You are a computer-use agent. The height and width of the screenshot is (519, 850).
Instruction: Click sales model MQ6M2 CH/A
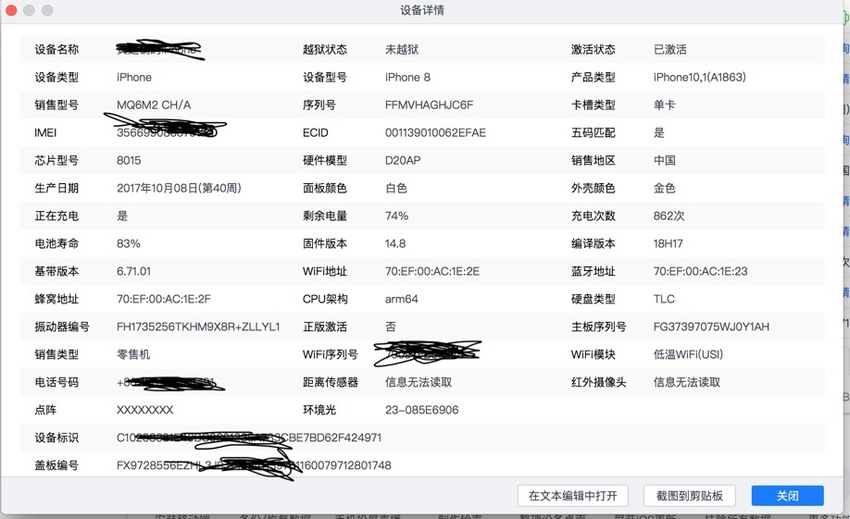pyautogui.click(x=153, y=105)
